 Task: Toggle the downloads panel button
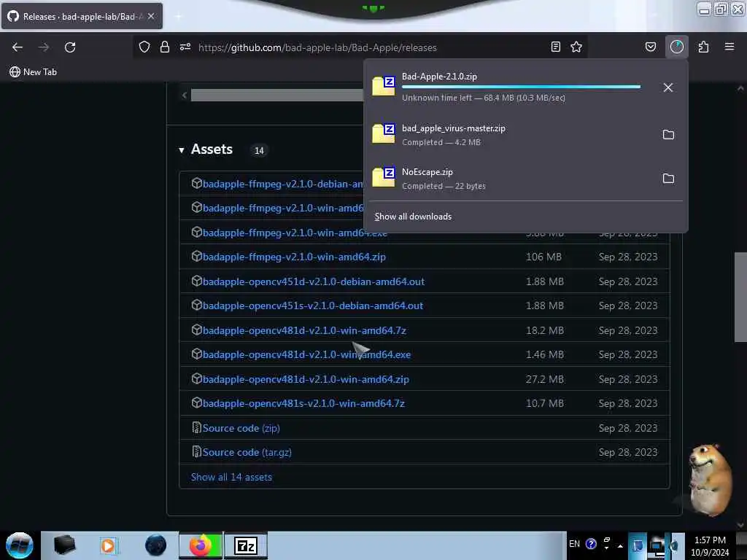coord(677,47)
